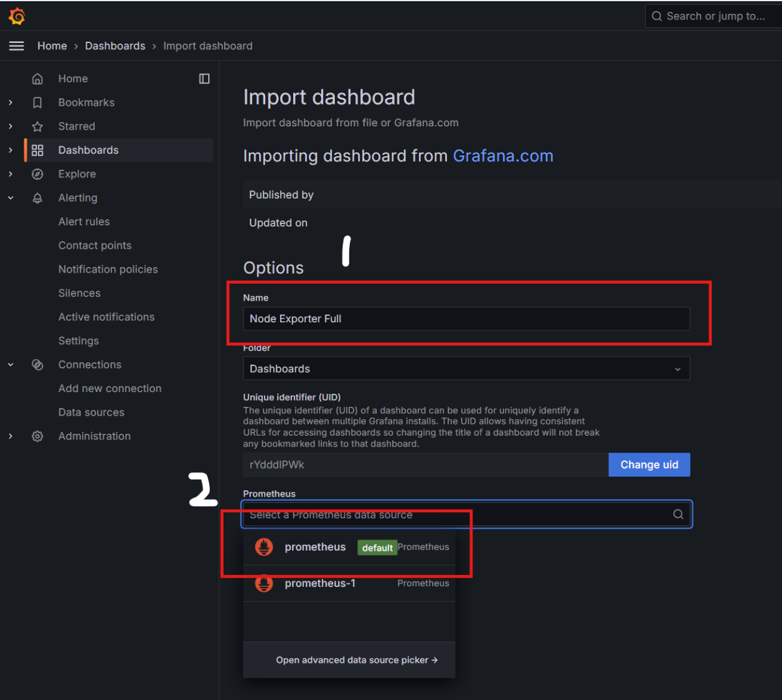Open Data sources under Connections
This screenshot has width=782, height=700.
click(92, 413)
